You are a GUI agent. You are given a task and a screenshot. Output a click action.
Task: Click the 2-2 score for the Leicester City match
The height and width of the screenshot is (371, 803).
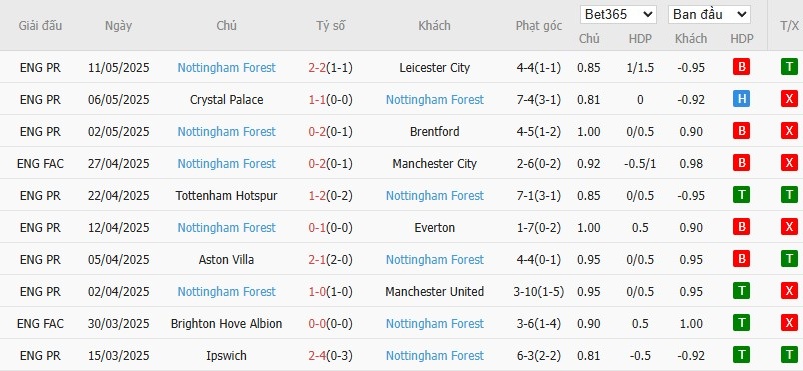click(317, 68)
